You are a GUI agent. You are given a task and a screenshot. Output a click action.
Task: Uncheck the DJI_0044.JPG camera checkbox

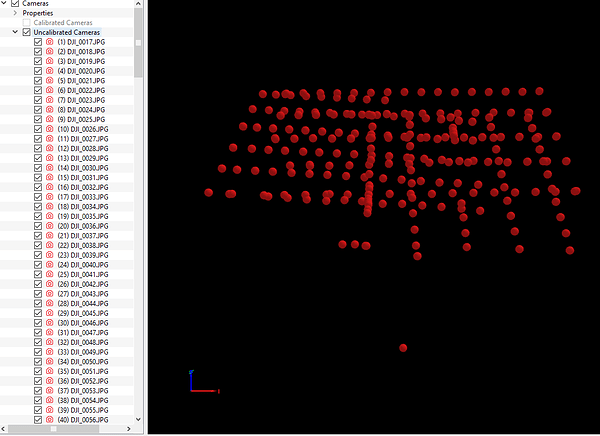(38, 304)
